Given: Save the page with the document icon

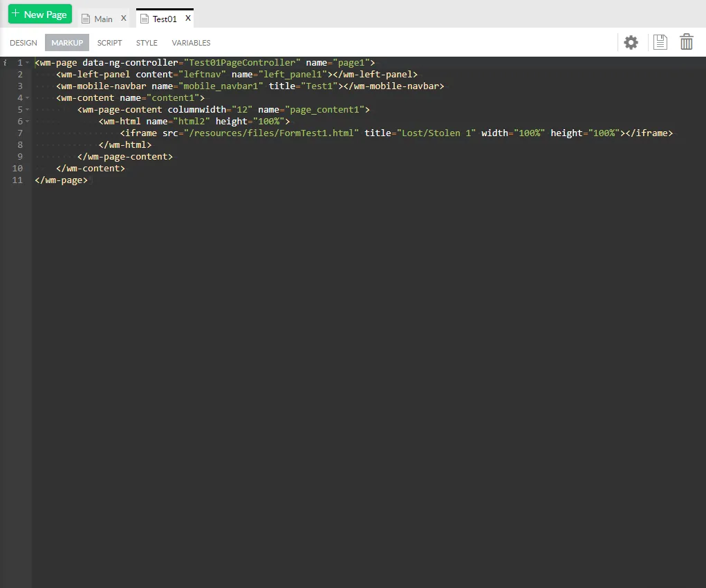Looking at the screenshot, I should (660, 42).
